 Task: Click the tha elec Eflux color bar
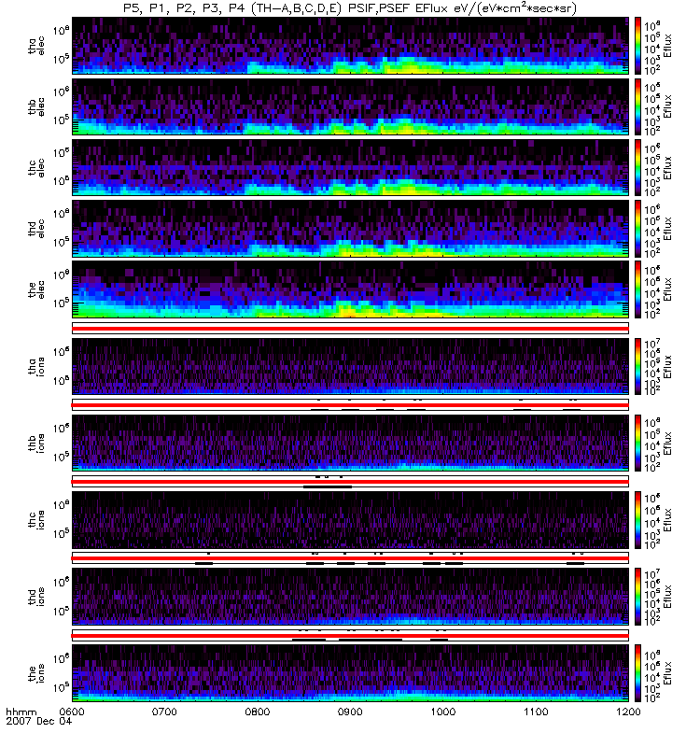point(637,46)
